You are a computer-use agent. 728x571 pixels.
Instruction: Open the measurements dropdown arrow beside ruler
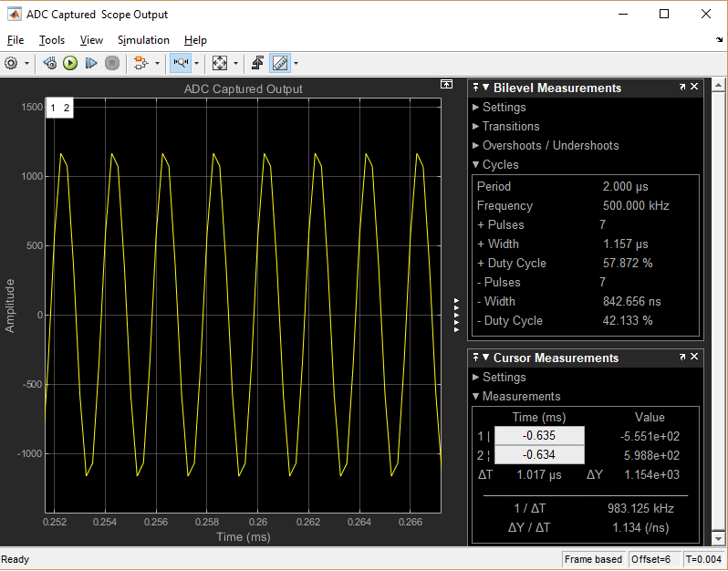(296, 64)
